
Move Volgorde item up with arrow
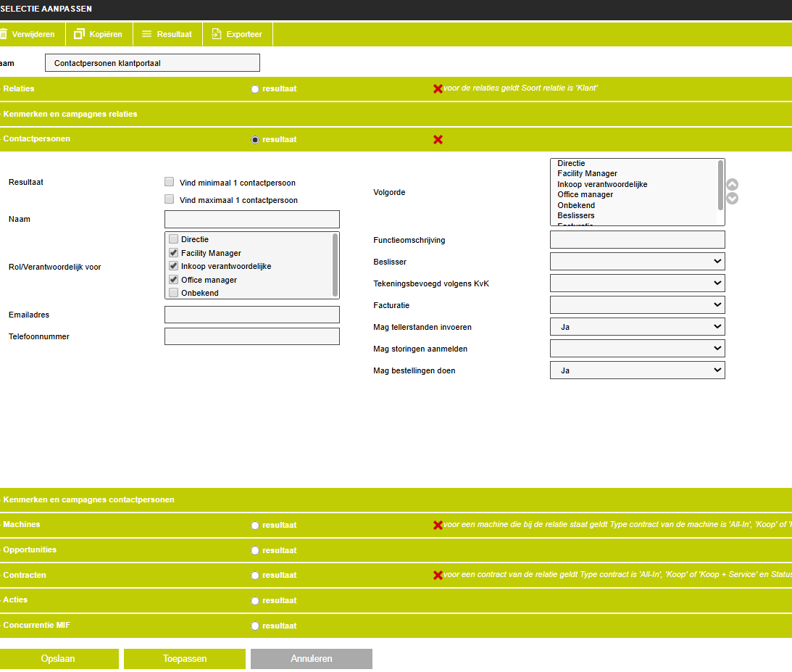pyautogui.click(x=732, y=185)
